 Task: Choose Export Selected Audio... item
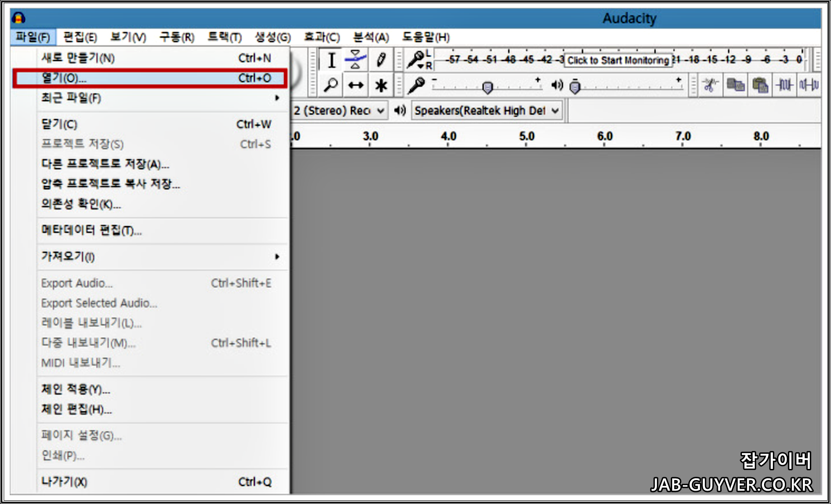151,303
